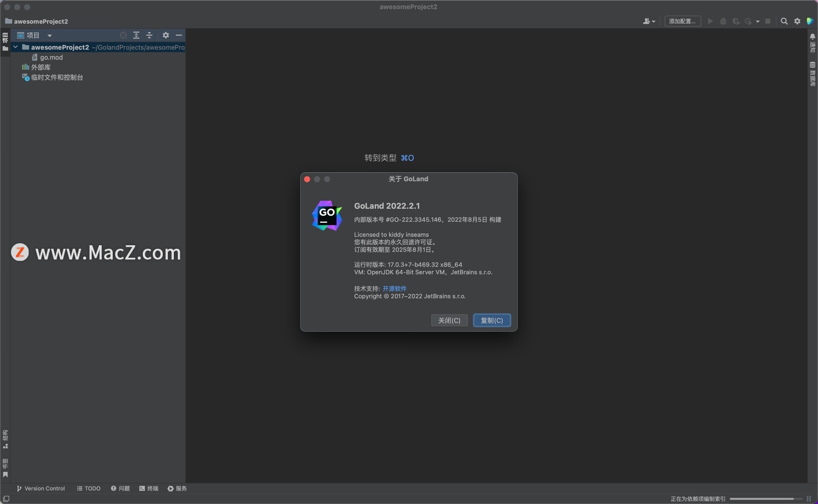Click the go.mod file icon

click(x=35, y=58)
